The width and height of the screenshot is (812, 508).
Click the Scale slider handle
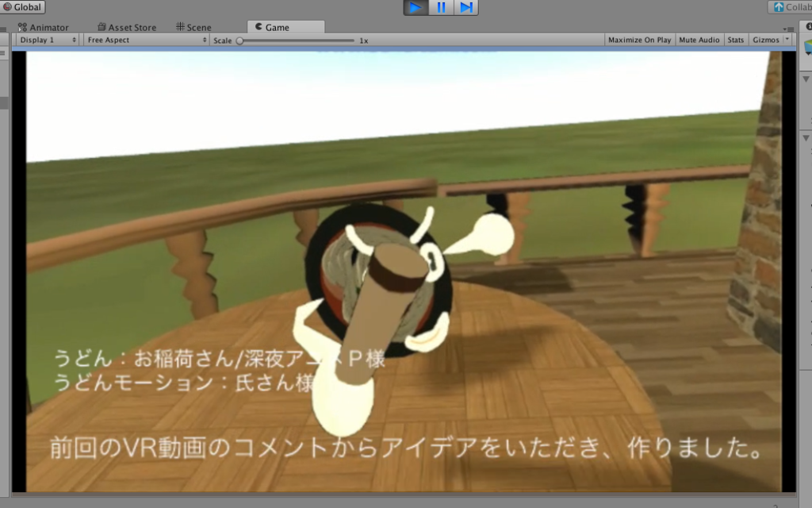point(239,40)
